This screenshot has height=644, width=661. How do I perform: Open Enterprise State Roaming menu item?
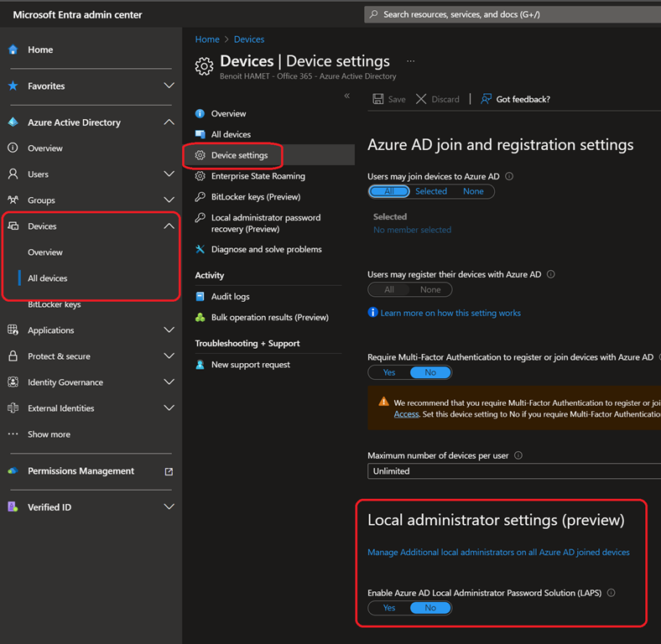(x=258, y=176)
